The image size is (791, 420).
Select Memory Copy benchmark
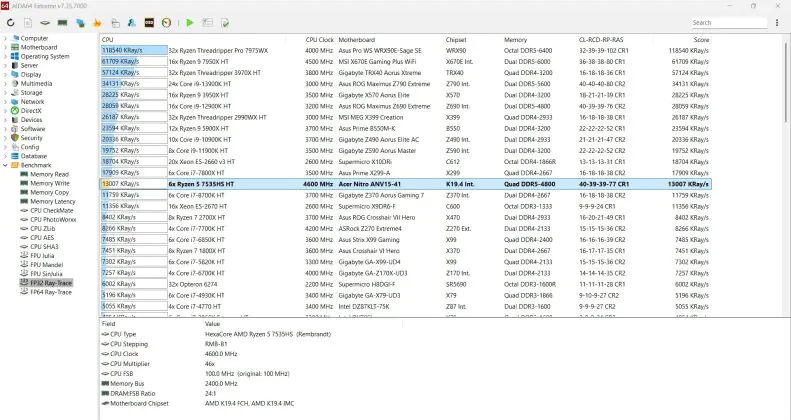tap(49, 193)
